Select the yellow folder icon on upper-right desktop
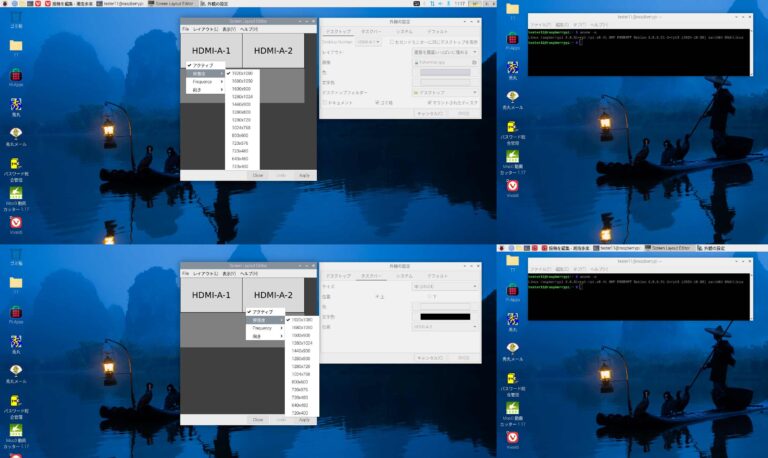768x458 pixels. coord(512,11)
